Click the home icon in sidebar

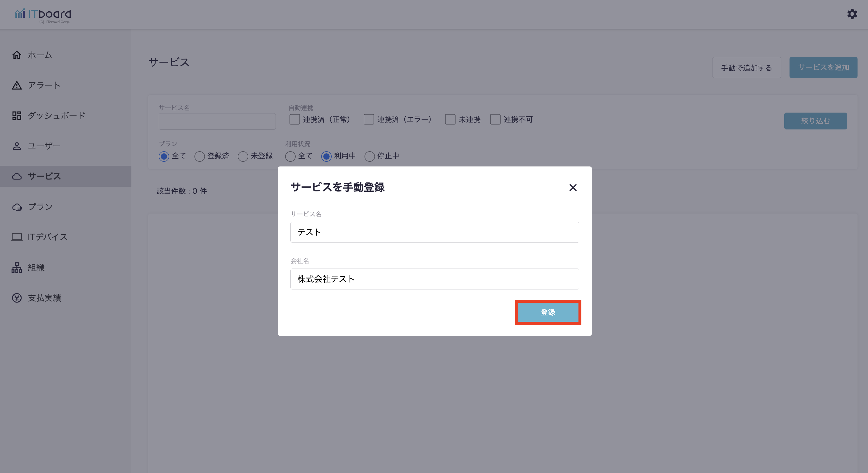tap(17, 55)
